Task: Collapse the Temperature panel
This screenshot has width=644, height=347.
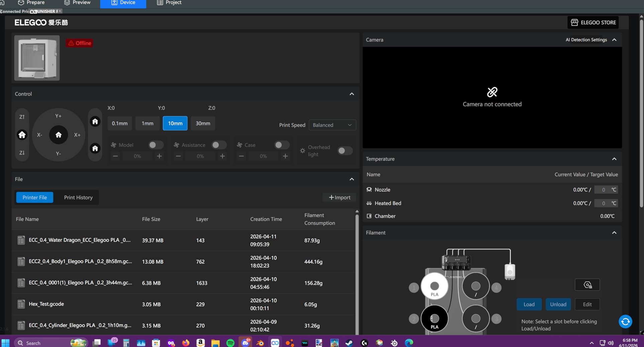Action: coord(614,159)
